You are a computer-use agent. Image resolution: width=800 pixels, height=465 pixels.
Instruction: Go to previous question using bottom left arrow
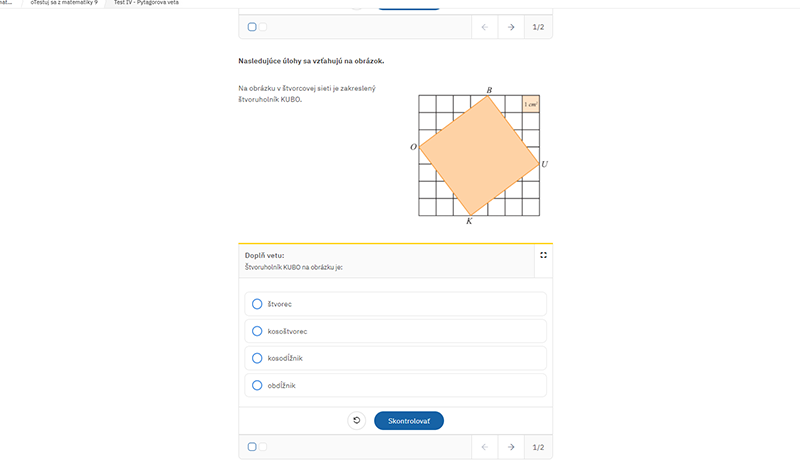485,447
